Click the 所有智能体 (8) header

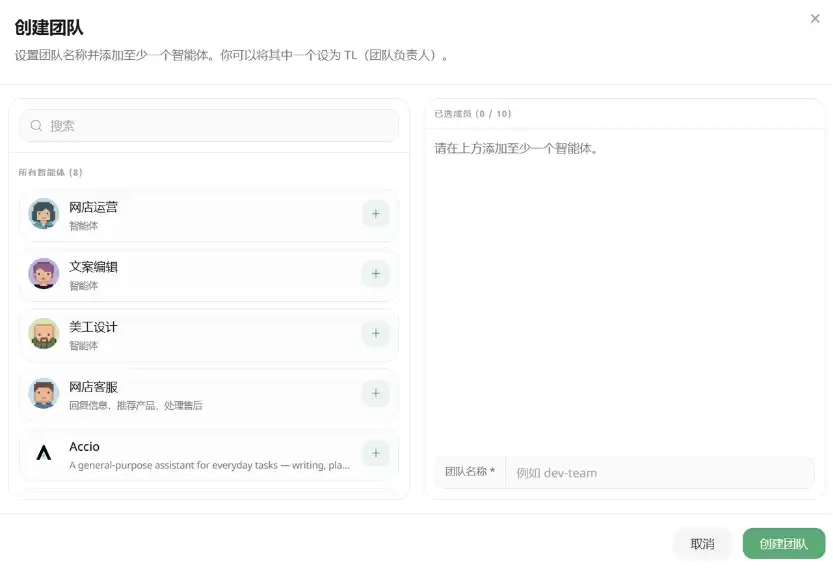[50, 172]
